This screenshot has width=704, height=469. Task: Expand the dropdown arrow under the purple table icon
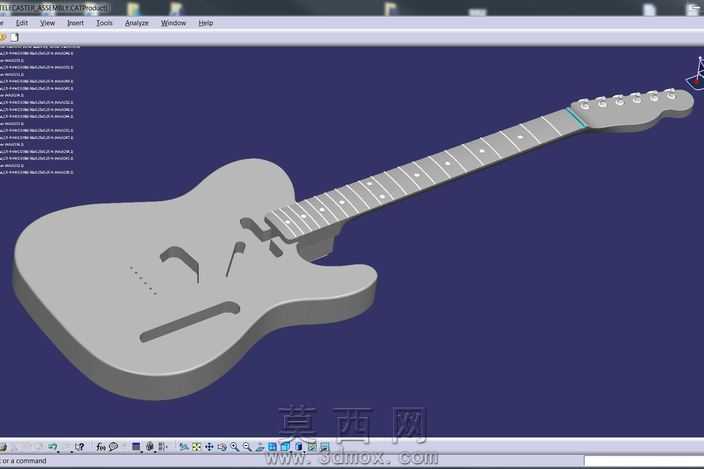[141, 451]
